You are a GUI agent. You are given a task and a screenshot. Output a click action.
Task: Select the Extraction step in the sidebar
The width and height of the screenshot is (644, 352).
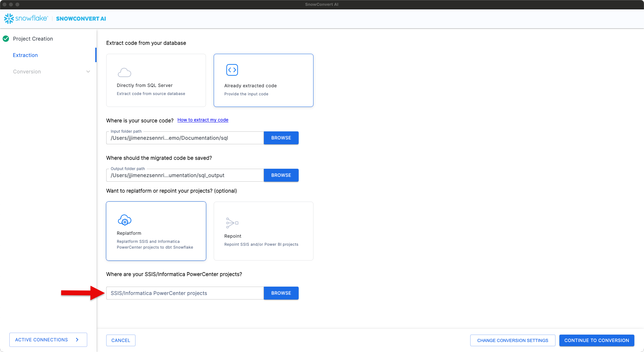25,55
